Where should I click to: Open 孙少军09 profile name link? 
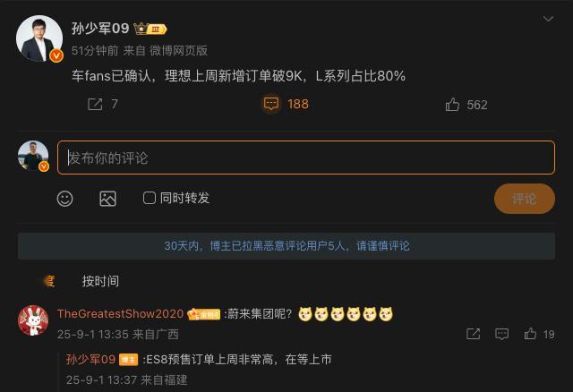point(100,29)
